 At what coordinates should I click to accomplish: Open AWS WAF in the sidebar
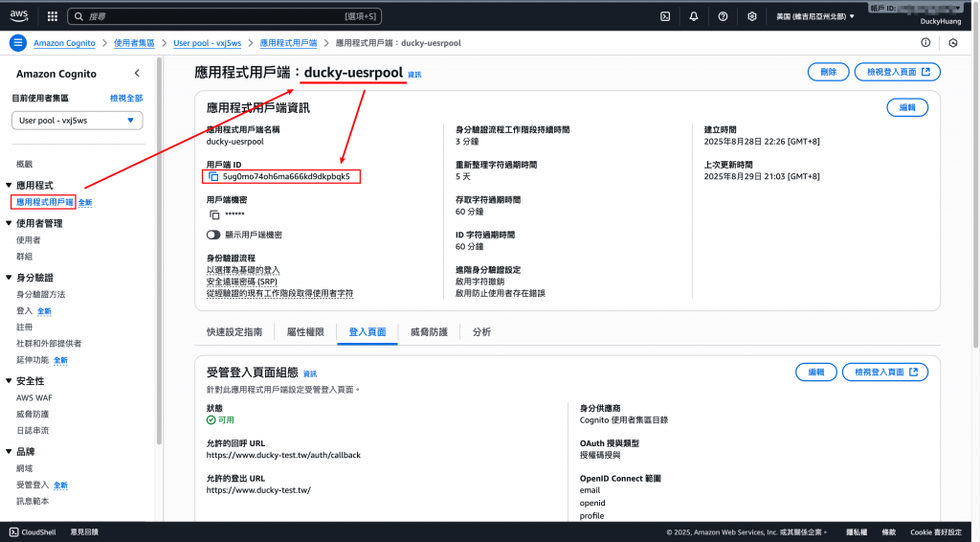(34, 397)
